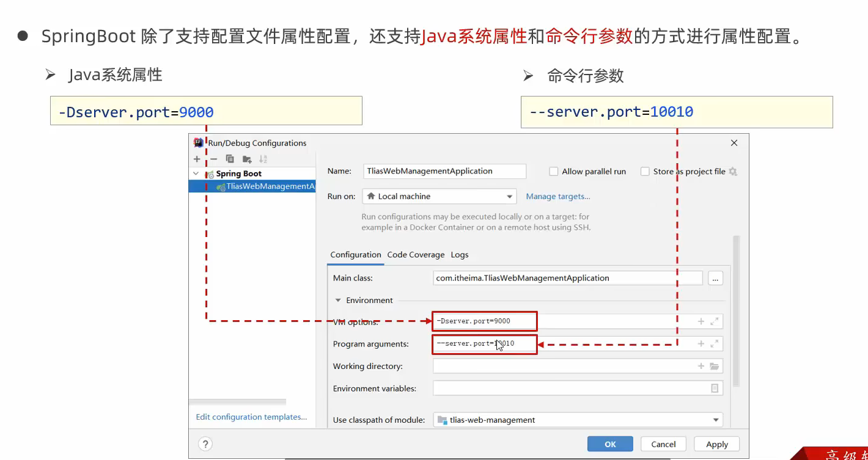Viewport: 868px width, 460px height.
Task: Open Environment variables editor icon
Action: pos(714,388)
